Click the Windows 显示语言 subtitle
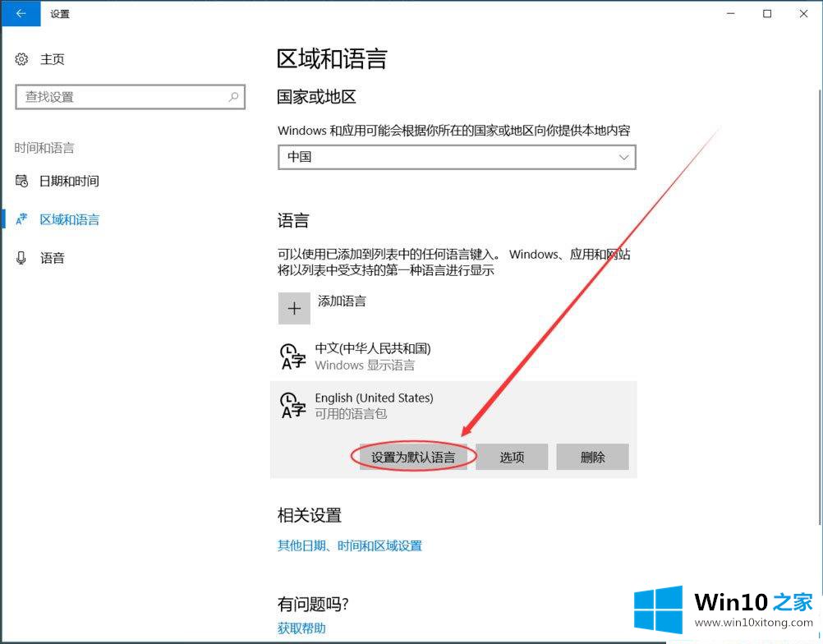This screenshot has width=823, height=644. pyautogui.click(x=365, y=365)
